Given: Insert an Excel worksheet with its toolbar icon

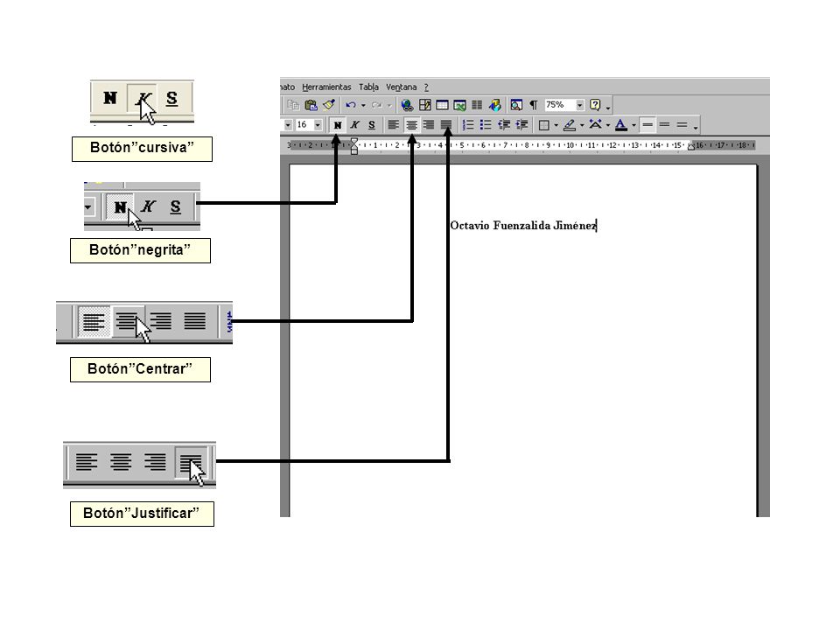Looking at the screenshot, I should [x=459, y=105].
